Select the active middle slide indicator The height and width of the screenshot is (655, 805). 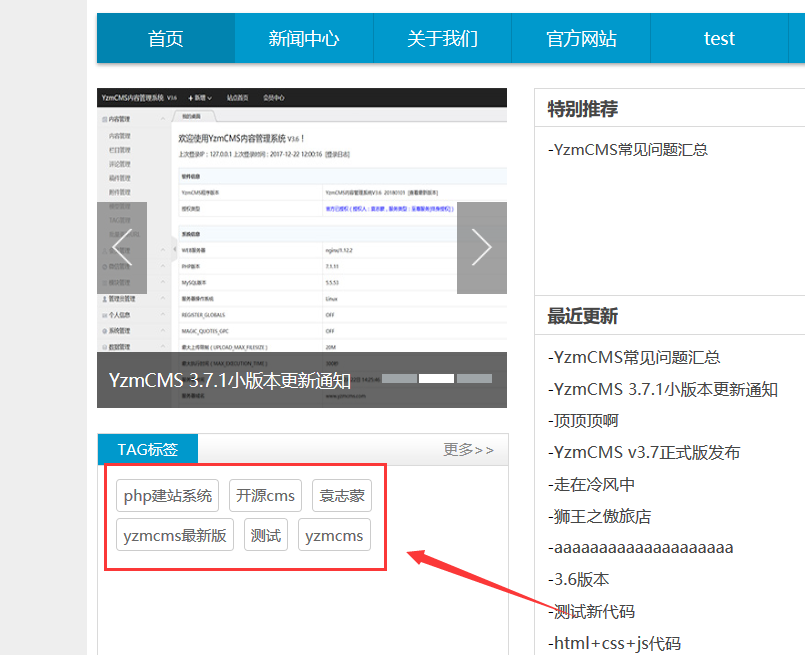(x=436, y=378)
